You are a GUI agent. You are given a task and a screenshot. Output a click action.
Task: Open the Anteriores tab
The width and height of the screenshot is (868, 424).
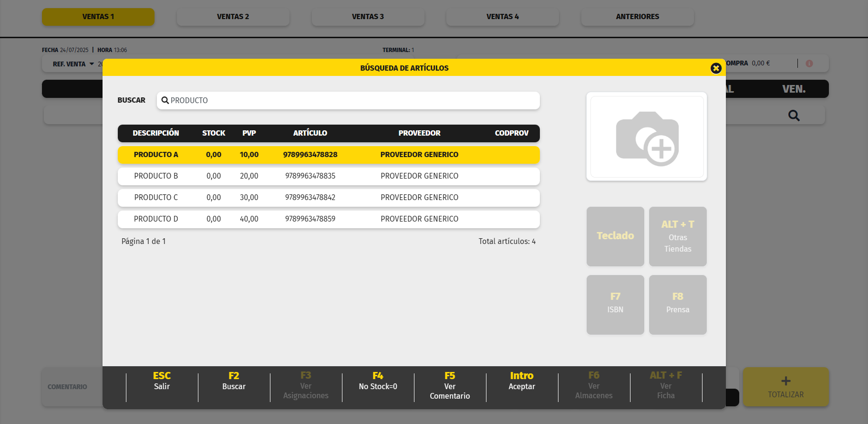tap(637, 17)
